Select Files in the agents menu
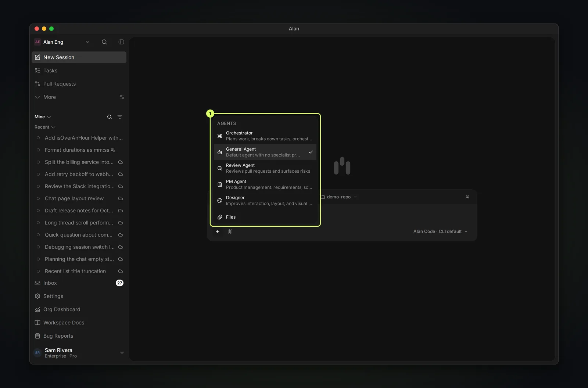The image size is (588, 388). tap(265, 217)
